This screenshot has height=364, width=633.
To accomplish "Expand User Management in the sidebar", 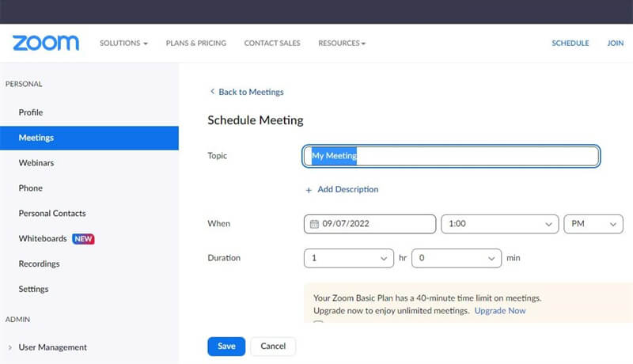I will (52, 347).
